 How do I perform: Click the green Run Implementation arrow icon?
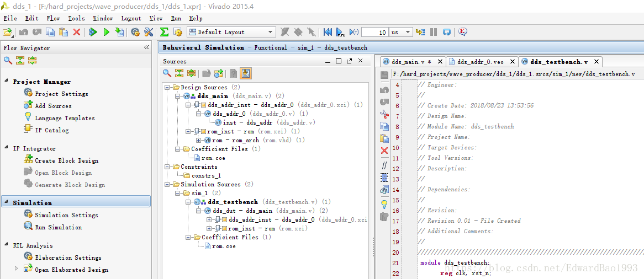107,32
